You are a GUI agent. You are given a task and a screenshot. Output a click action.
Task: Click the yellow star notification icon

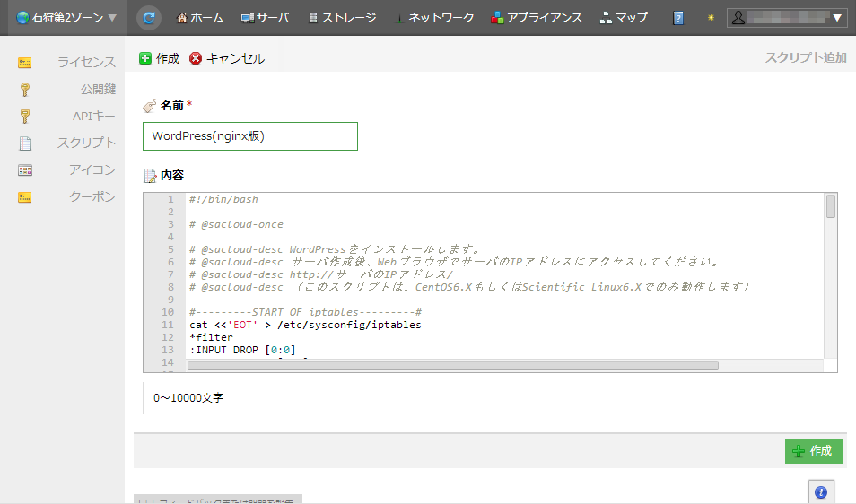pyautogui.click(x=711, y=18)
